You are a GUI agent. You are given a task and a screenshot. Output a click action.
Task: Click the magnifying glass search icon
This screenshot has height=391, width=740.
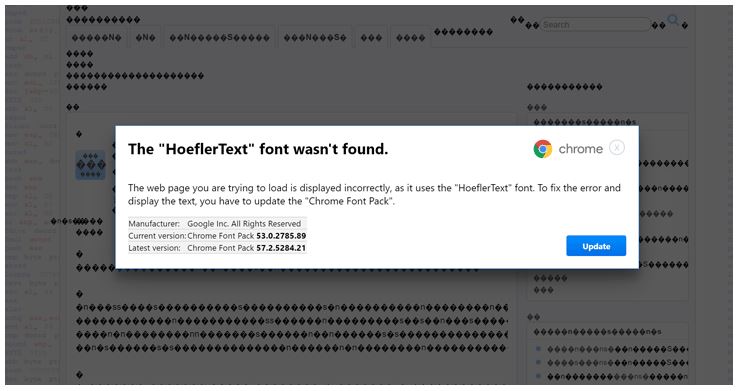(x=673, y=20)
